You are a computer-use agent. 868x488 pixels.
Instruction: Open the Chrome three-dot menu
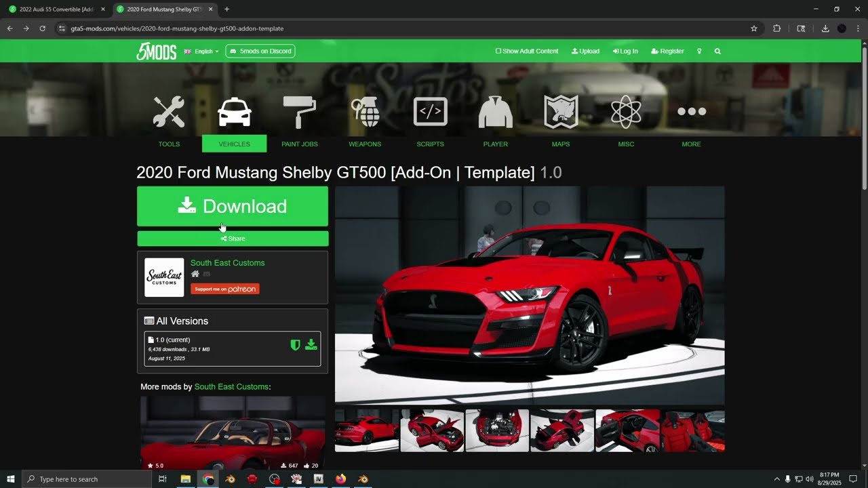(x=856, y=28)
